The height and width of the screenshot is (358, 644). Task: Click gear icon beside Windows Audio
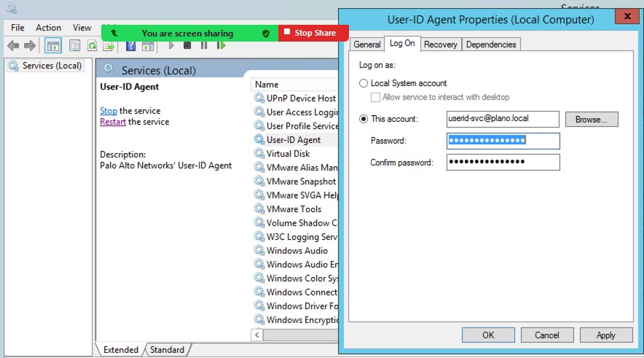click(x=259, y=250)
